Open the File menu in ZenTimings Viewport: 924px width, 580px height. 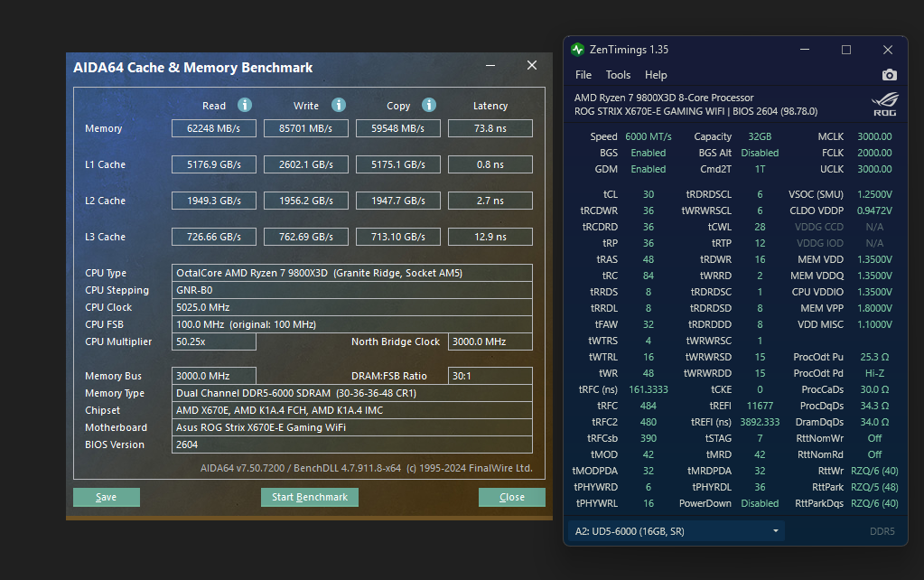tap(583, 75)
